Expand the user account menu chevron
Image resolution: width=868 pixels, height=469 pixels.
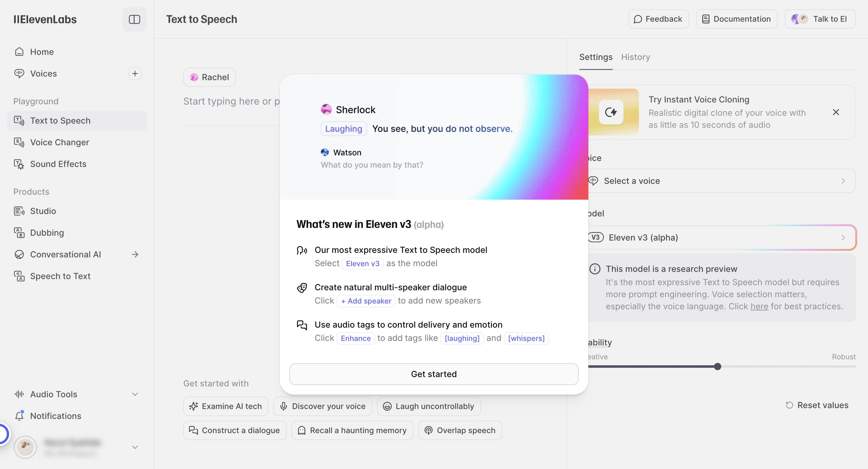coord(135,447)
